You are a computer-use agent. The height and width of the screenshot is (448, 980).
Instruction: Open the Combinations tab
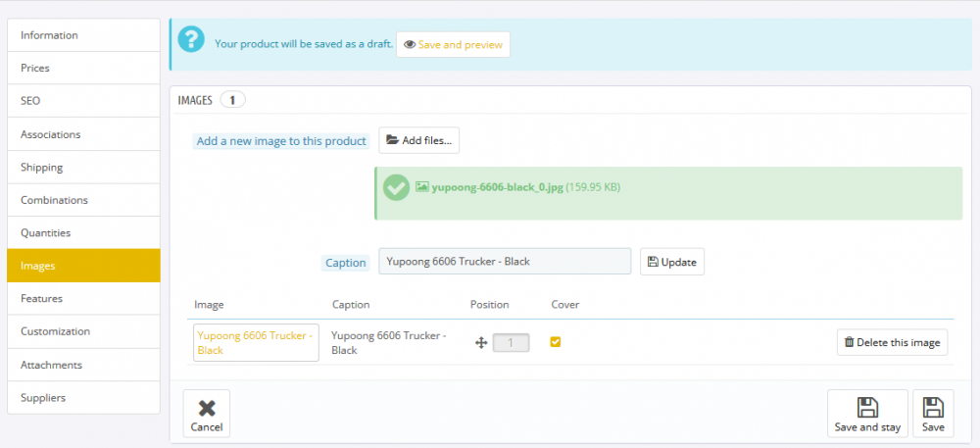83,200
